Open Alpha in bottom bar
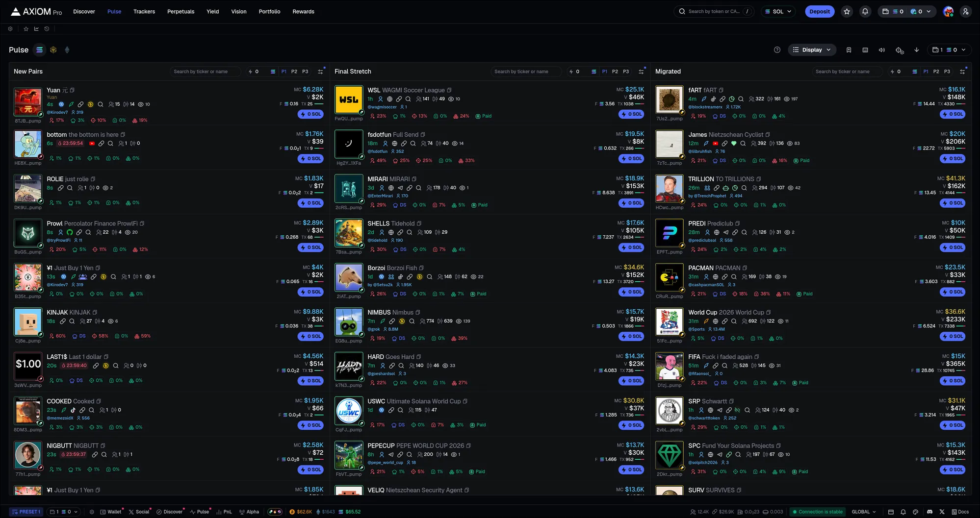This screenshot has height=518, width=980. pos(249,512)
